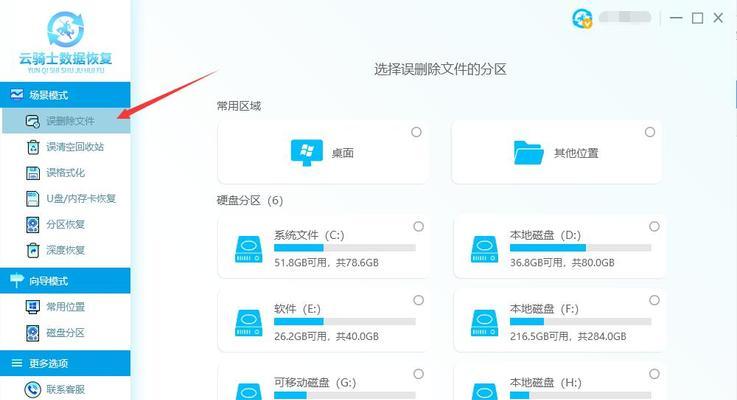737x400 pixels.
Task: Click the drive icon for 本地磁盘 (H:)
Action: point(485,392)
